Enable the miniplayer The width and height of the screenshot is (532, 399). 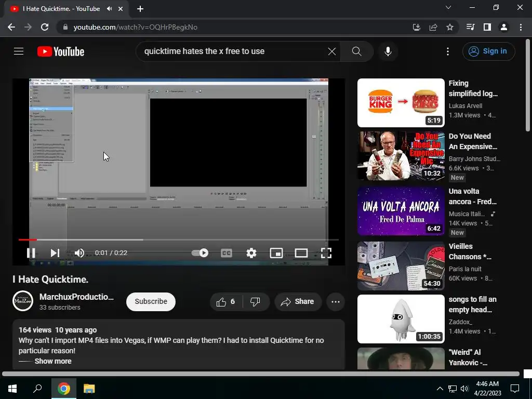[x=276, y=253]
